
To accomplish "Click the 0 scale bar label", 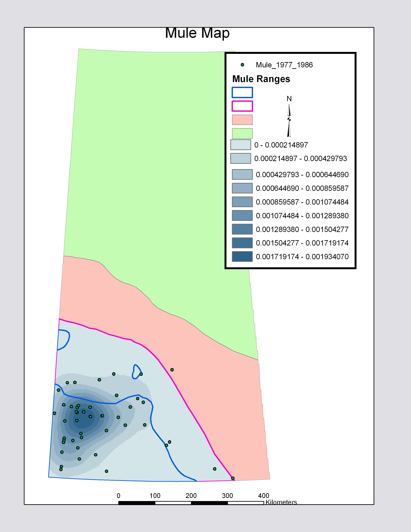I will (x=119, y=496).
